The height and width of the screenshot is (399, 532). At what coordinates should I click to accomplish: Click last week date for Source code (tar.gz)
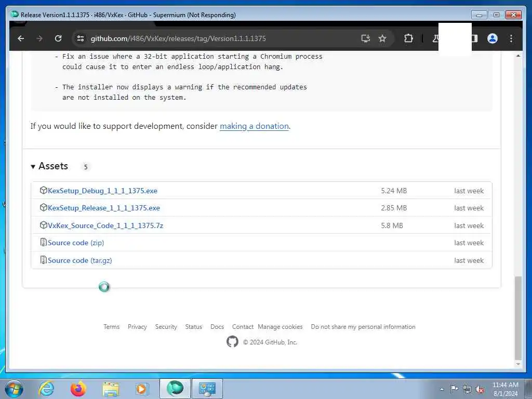click(469, 261)
